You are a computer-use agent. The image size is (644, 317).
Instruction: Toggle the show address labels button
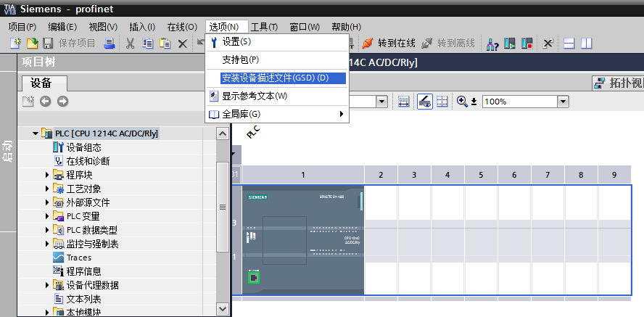424,102
